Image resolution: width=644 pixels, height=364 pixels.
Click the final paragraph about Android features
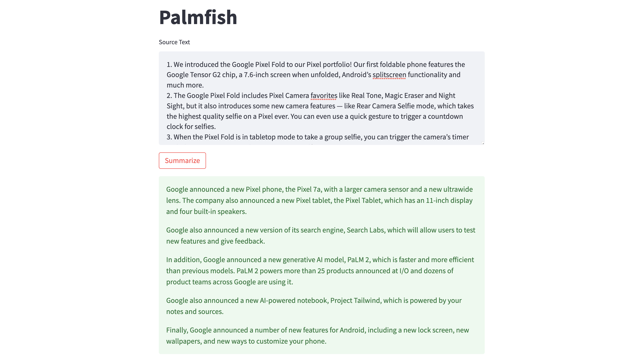tap(318, 335)
